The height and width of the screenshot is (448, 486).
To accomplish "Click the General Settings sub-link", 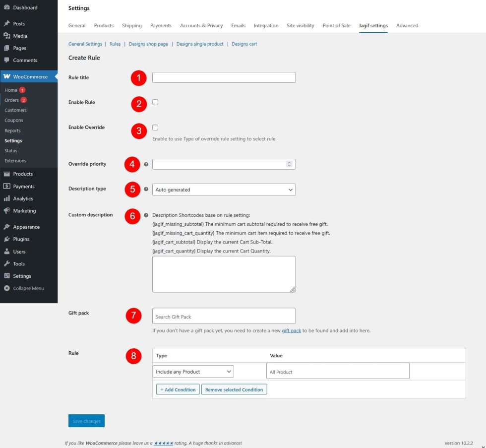I will 85,44.
